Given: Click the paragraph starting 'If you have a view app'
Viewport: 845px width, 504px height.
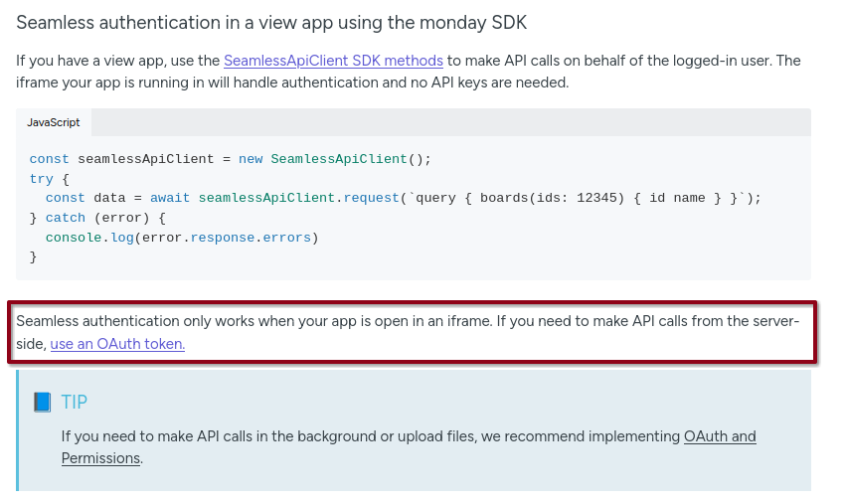Looking at the screenshot, I should [x=408, y=72].
